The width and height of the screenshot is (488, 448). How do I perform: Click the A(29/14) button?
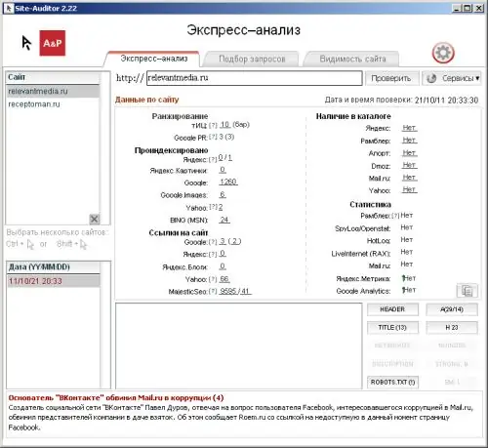pyautogui.click(x=452, y=309)
